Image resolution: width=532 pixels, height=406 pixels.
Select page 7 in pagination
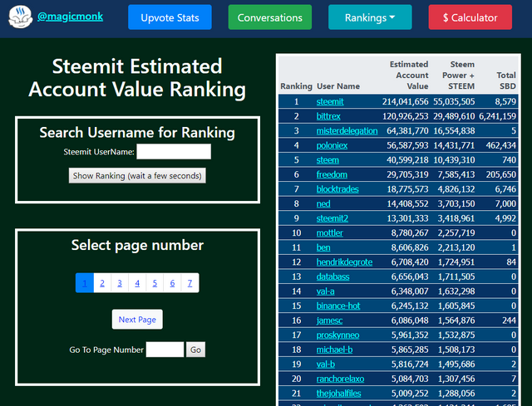click(190, 283)
